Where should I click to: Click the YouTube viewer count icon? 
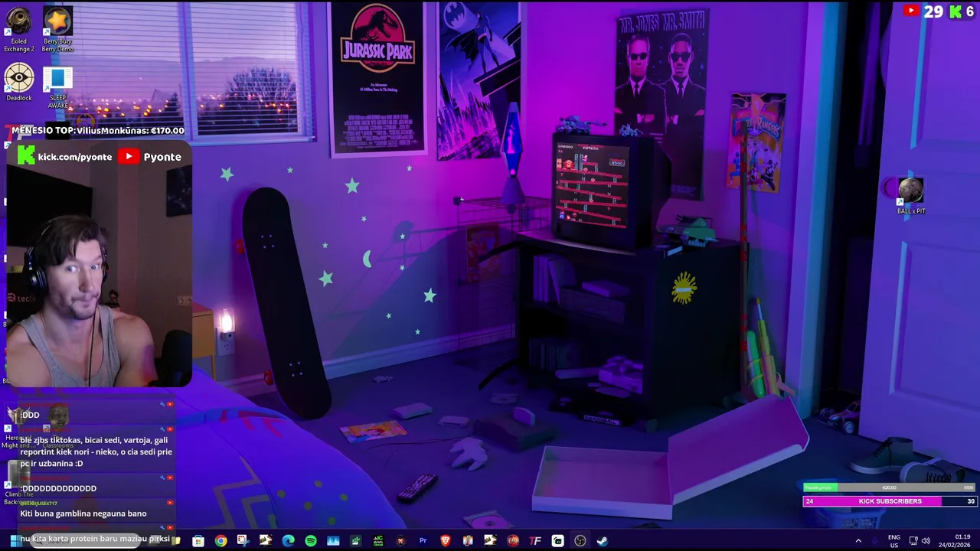[x=911, y=11]
